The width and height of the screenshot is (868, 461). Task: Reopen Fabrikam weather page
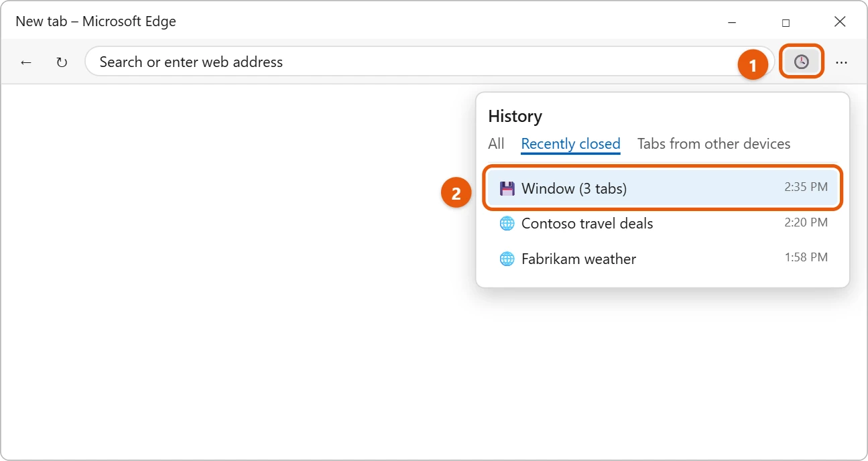pyautogui.click(x=662, y=259)
